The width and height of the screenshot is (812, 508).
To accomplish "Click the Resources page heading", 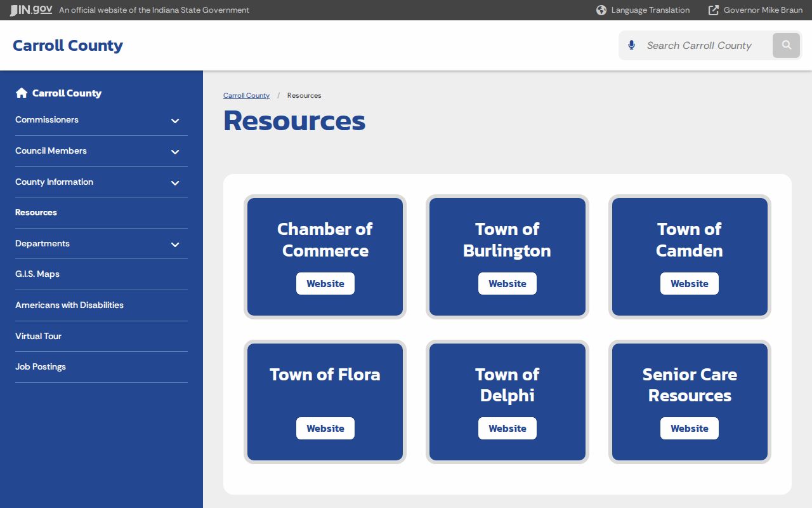I will pos(294,121).
